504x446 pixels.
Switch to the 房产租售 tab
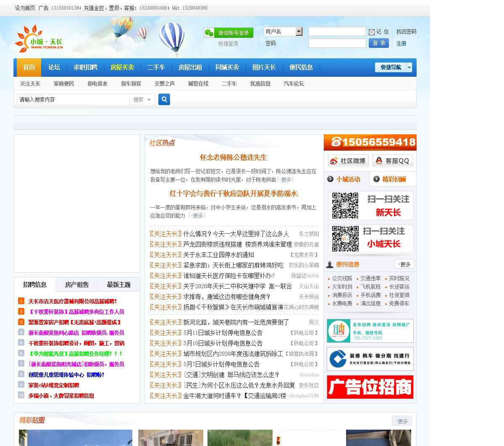pos(77,284)
